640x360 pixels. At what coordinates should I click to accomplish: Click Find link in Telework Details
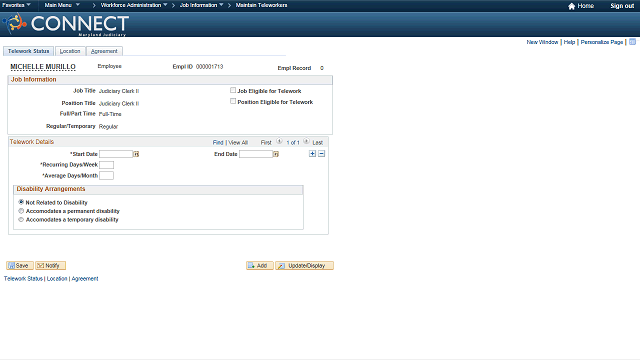pos(218,142)
